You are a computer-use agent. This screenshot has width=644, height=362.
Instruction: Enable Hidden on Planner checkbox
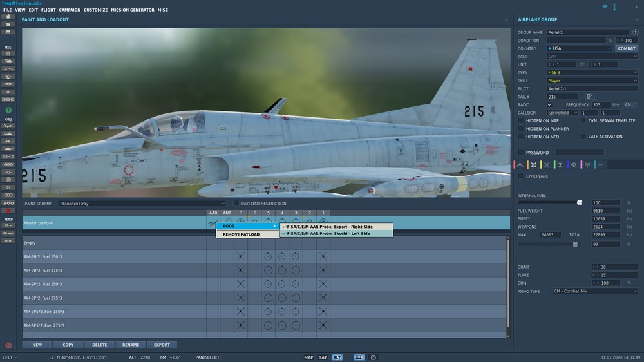coord(521,129)
